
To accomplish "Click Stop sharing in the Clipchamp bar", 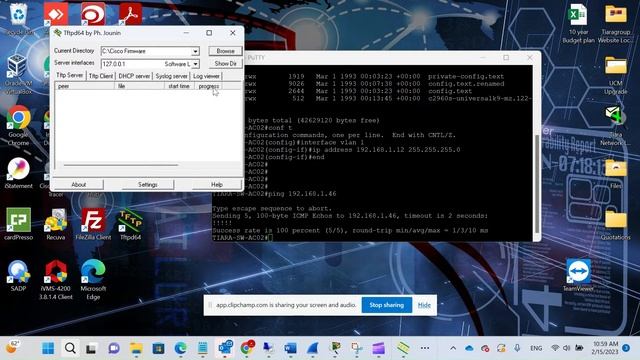I will point(387,305).
